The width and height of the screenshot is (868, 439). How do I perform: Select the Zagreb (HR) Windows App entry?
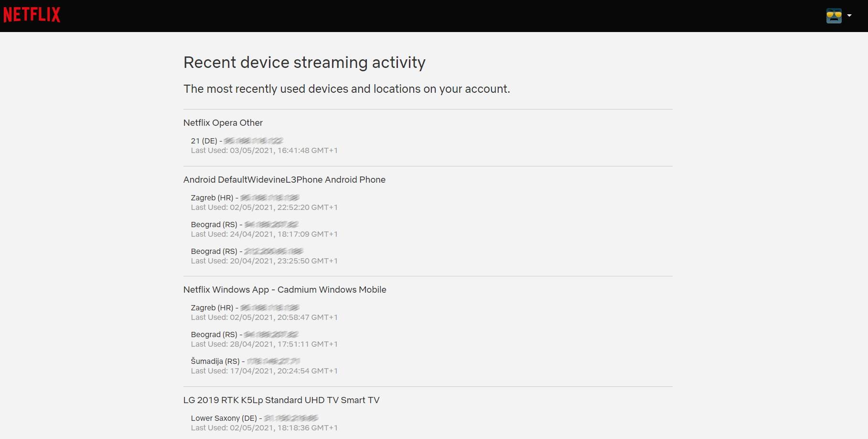tap(212, 307)
